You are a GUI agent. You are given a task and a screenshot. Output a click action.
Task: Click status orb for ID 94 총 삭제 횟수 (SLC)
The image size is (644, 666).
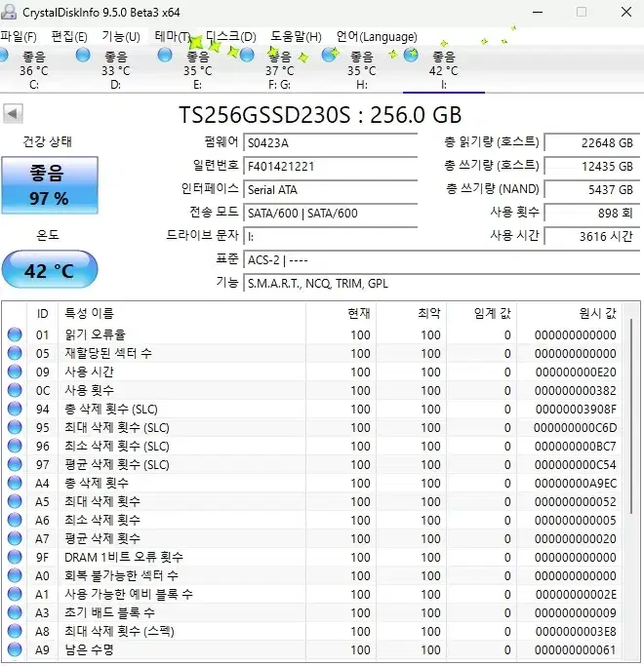pyautogui.click(x=15, y=409)
